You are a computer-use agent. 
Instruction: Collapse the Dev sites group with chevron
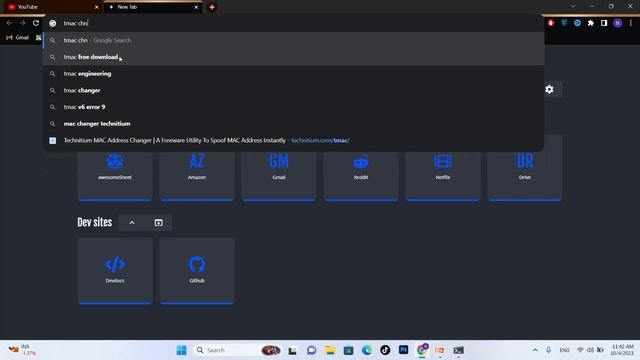point(132,223)
